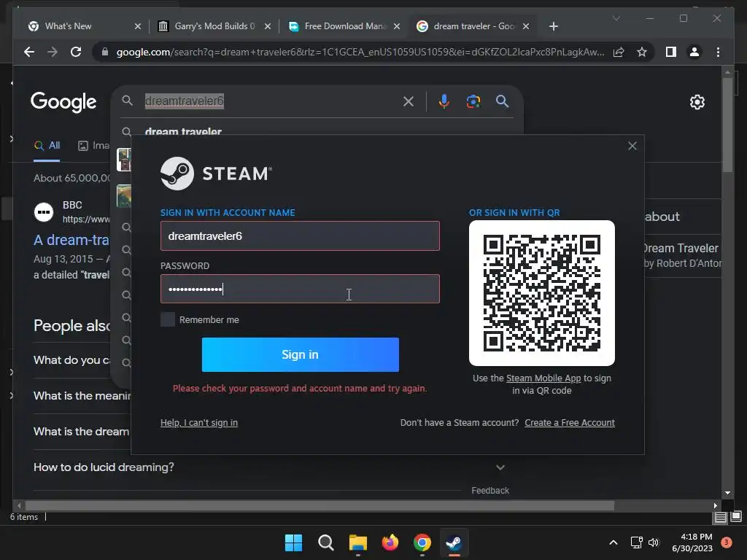Close the What's New tab
Image resolution: width=747 pixels, height=560 pixels.
pos(138,26)
